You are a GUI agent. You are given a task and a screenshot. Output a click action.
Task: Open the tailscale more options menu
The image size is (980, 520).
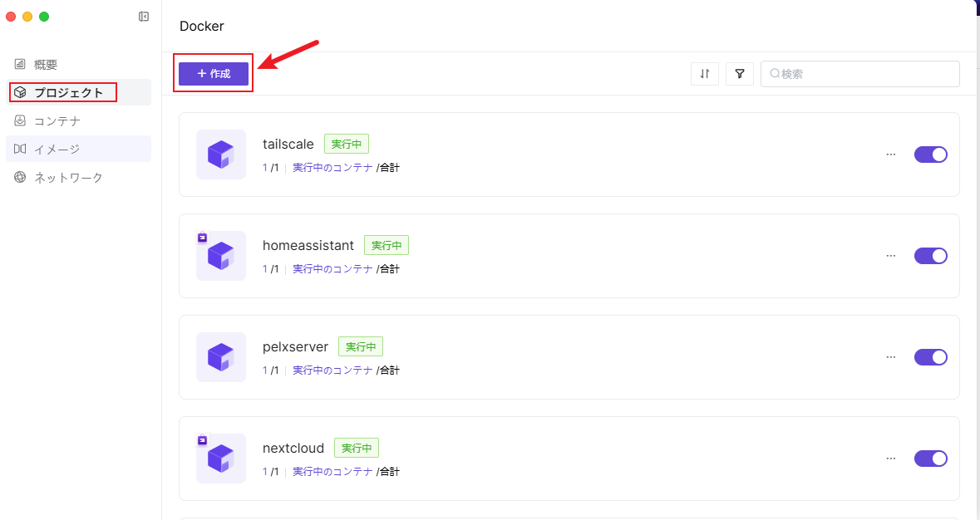891,155
